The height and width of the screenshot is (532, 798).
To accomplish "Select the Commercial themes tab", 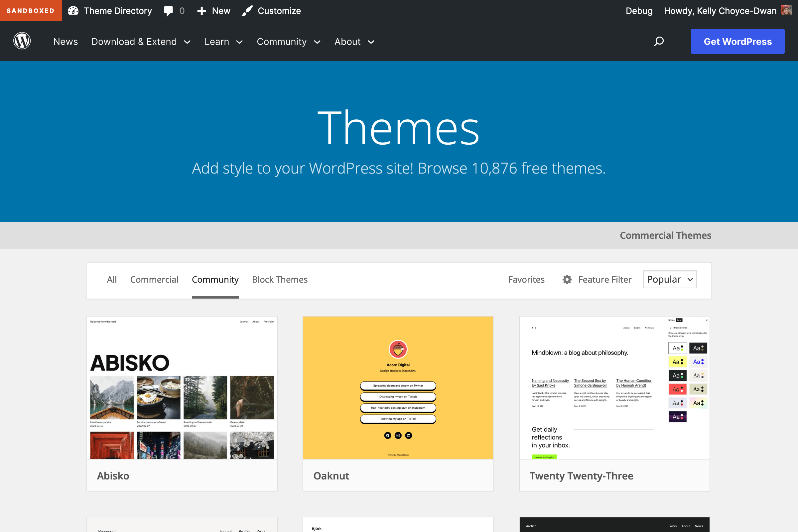I will [x=154, y=279].
